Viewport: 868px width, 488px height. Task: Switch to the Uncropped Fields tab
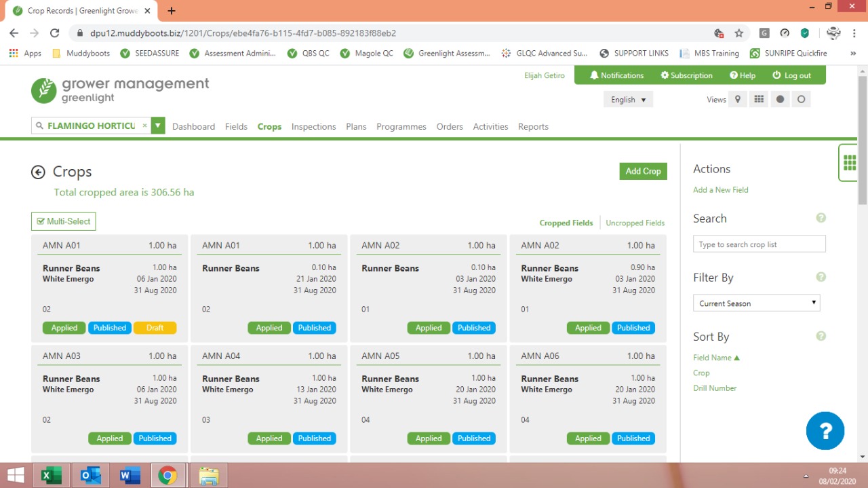635,223
